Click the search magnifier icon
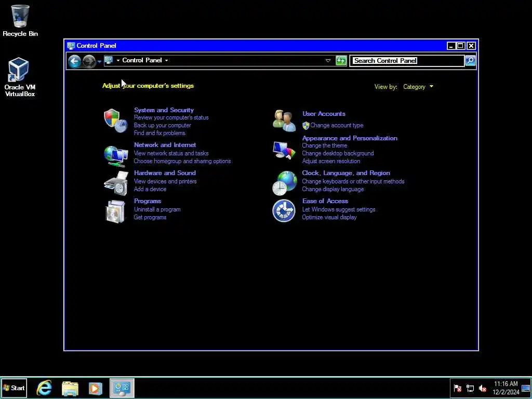The height and width of the screenshot is (399, 532). coord(470,61)
